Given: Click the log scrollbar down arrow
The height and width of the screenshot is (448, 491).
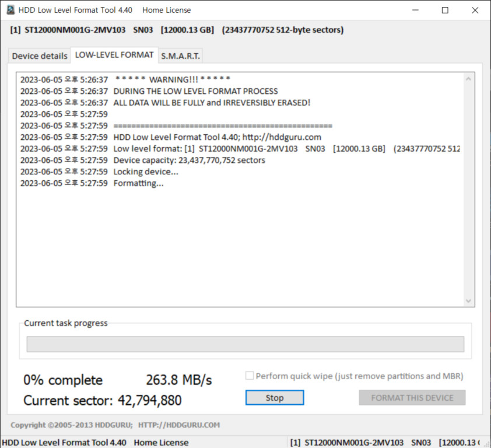Looking at the screenshot, I should click(x=468, y=301).
